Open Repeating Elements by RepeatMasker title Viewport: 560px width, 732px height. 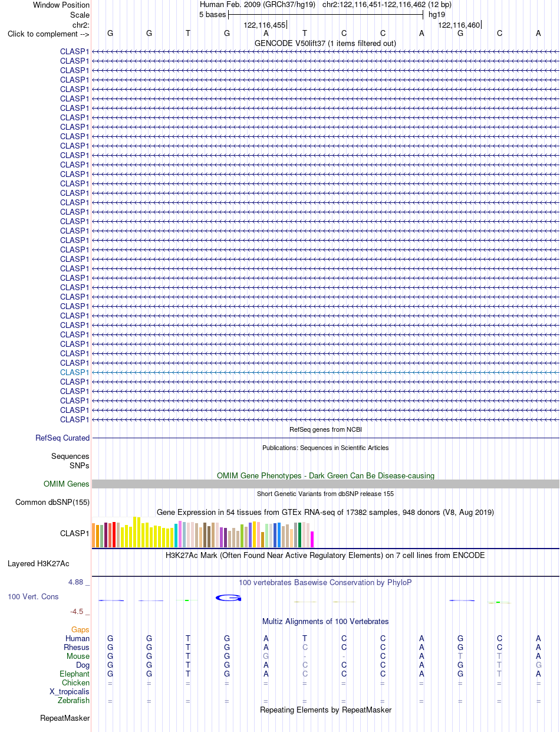pos(325,710)
